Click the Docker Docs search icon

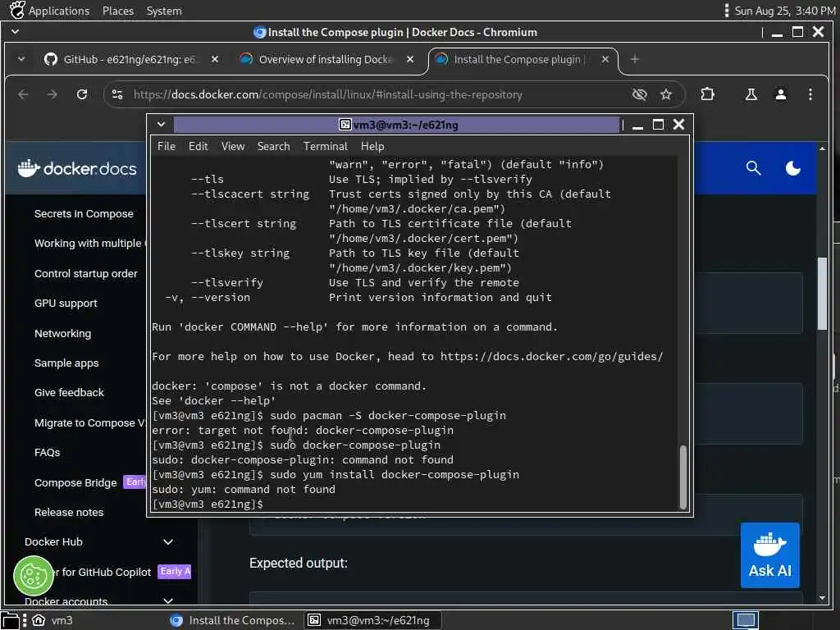point(753,168)
